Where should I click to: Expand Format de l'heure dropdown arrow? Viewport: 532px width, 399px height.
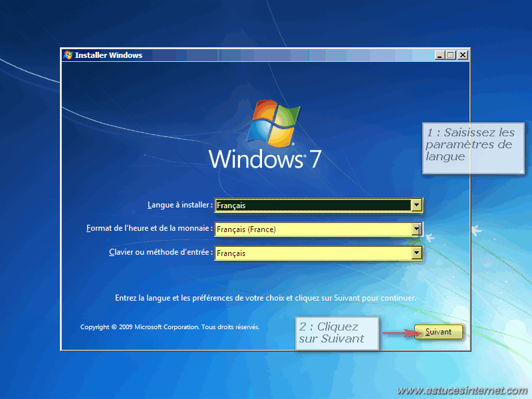(x=416, y=229)
